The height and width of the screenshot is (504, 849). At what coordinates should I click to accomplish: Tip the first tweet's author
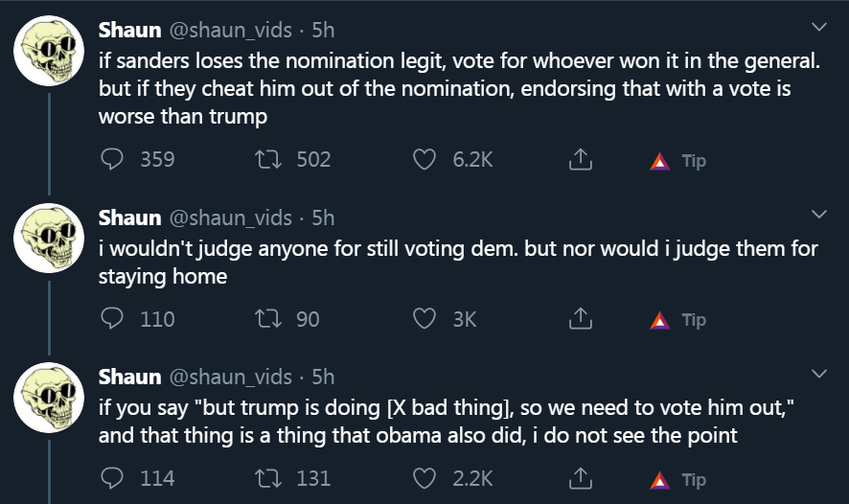[677, 161]
